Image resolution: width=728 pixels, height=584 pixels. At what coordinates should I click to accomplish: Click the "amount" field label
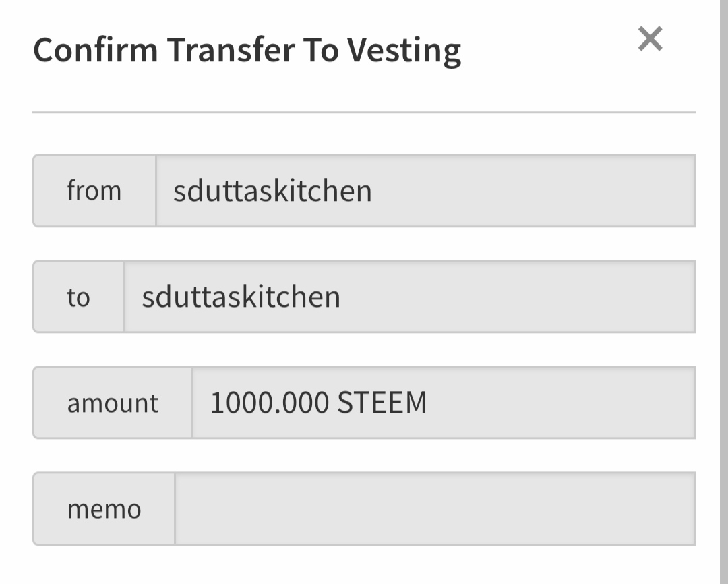[113, 403]
